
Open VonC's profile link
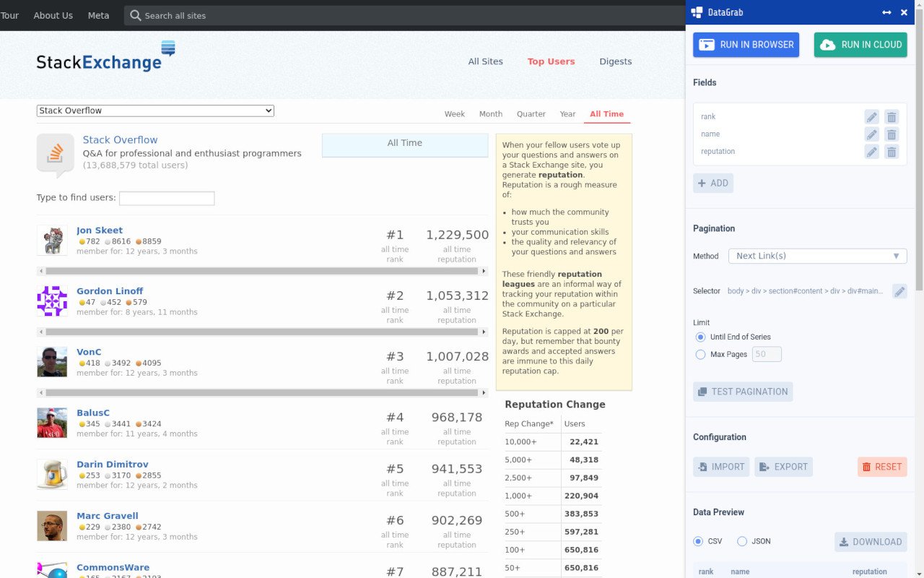89,352
